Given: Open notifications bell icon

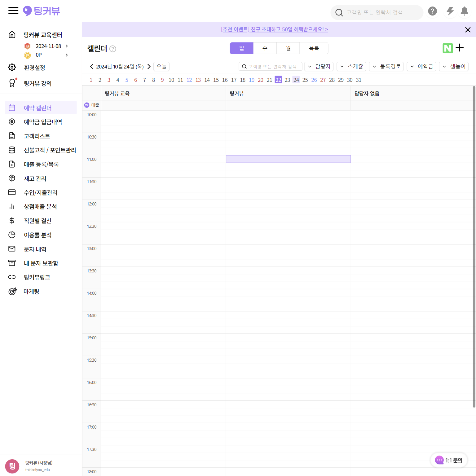Looking at the screenshot, I should [464, 11].
